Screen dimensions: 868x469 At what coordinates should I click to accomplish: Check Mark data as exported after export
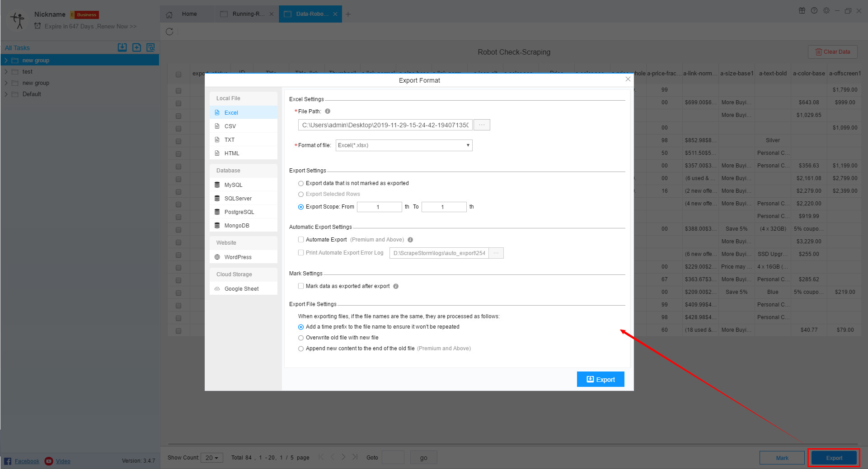pos(301,286)
